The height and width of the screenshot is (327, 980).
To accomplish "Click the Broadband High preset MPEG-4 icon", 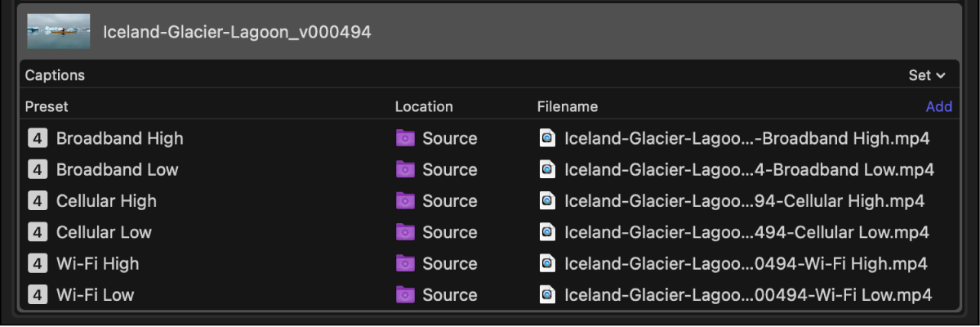I will 37,138.
